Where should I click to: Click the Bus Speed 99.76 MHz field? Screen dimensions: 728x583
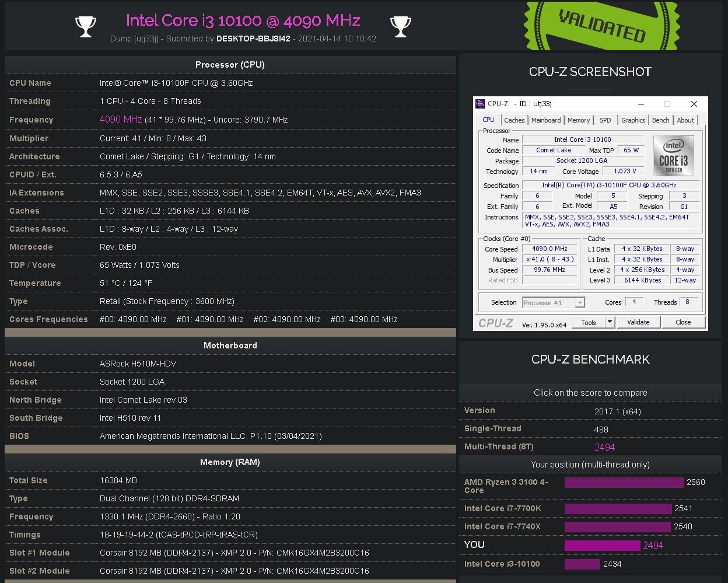[x=549, y=270]
